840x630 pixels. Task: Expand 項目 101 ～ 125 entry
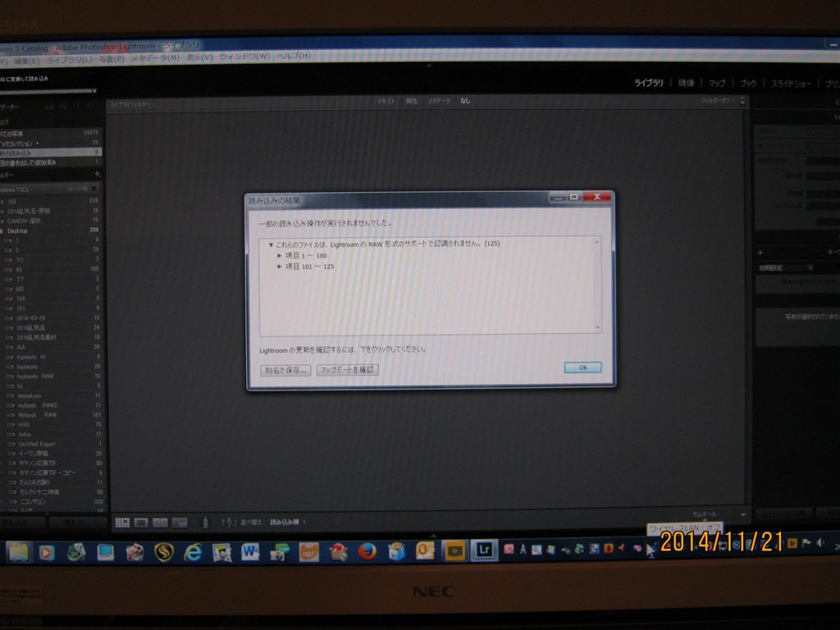pos(280,267)
